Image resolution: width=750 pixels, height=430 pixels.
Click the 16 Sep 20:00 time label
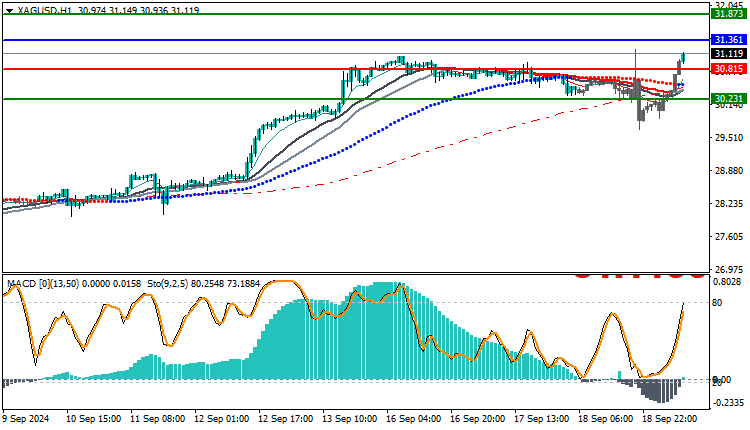click(478, 419)
